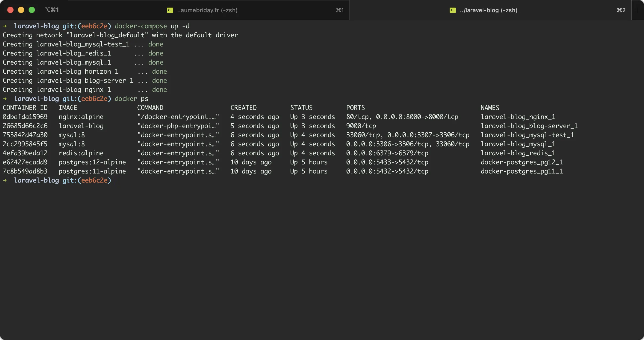The width and height of the screenshot is (644, 340).
Task: Click container ID 2cc2995845f5
Action: point(25,144)
